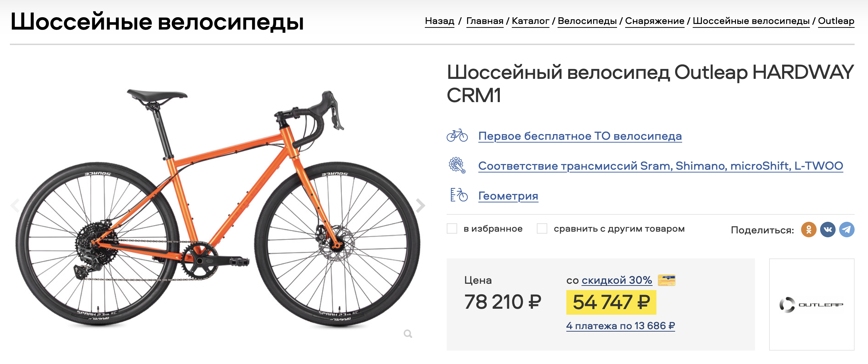Image resolution: width=868 pixels, height=364 pixels.
Task: Open "Первое бесплатное ТО велосипеда" link
Action: pos(580,136)
